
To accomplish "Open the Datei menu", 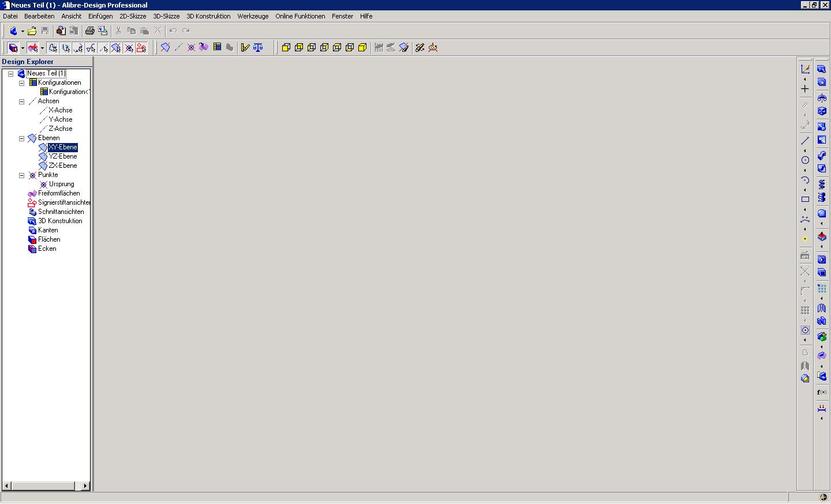I will pos(10,16).
